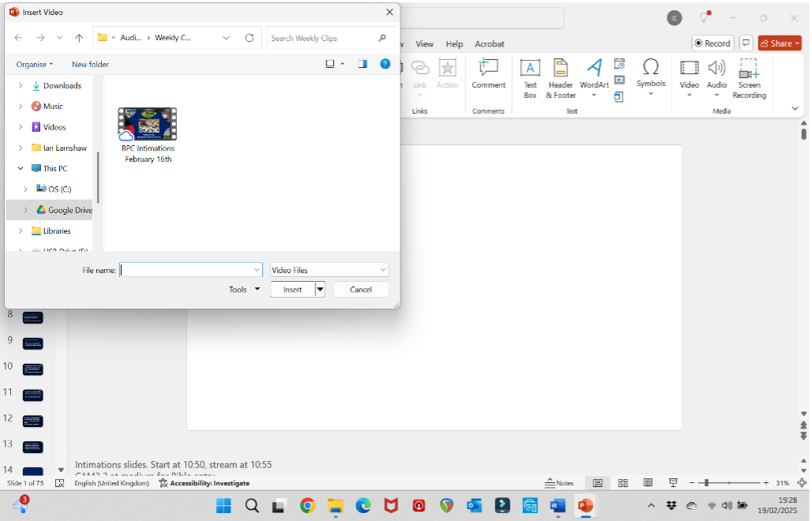The width and height of the screenshot is (812, 521).
Task: Click the Object icon in Text group
Action: (619, 96)
